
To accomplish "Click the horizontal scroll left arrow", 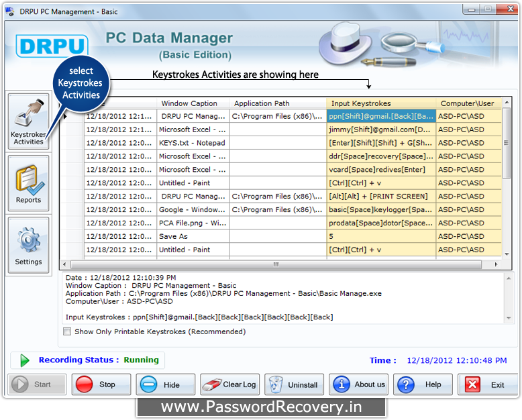I will click(x=64, y=264).
